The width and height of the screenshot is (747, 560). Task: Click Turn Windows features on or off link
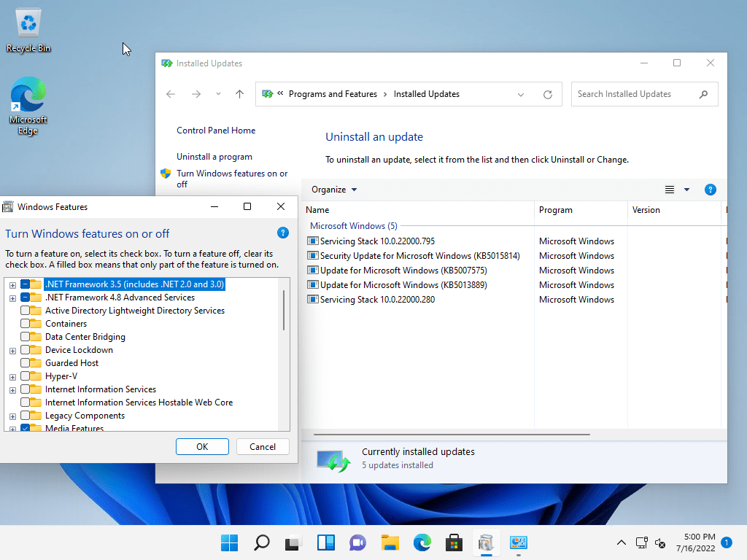pos(231,179)
